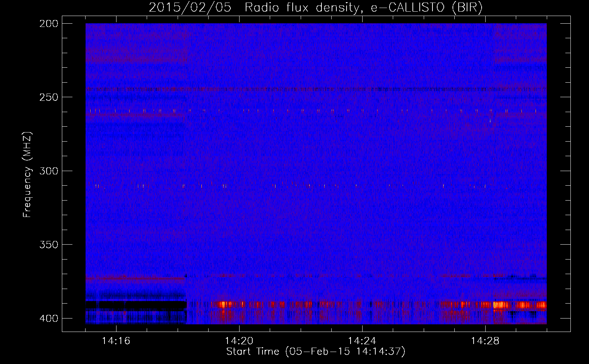This screenshot has height=364, width=589.
Task: Click the "Start Time (05-Feb-15 14:14:37)" x-axis label
Action: pyautogui.click(x=316, y=352)
